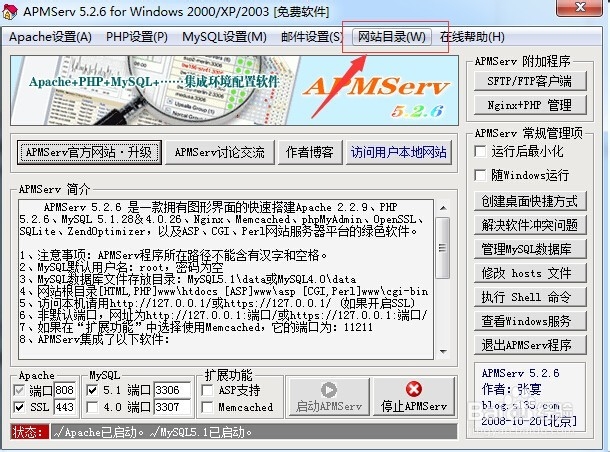This screenshot has height=452, width=610.
Task: Open 作者博客
Action: click(x=310, y=152)
